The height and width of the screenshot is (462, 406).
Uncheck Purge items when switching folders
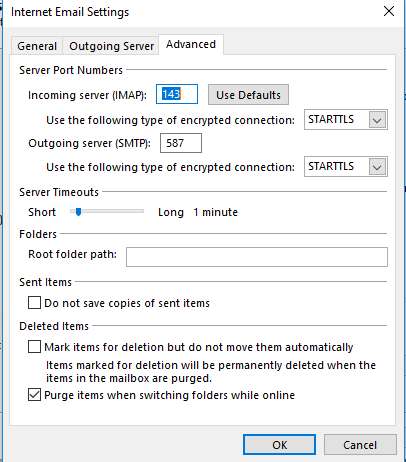coord(34,395)
